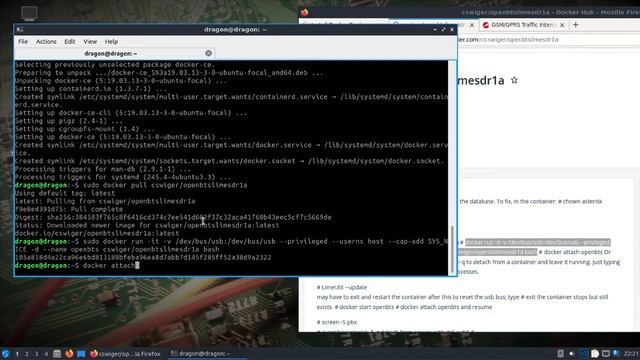The height and width of the screenshot is (360, 640).
Task: Click the highlighted docker run command text
Action: tap(538, 242)
